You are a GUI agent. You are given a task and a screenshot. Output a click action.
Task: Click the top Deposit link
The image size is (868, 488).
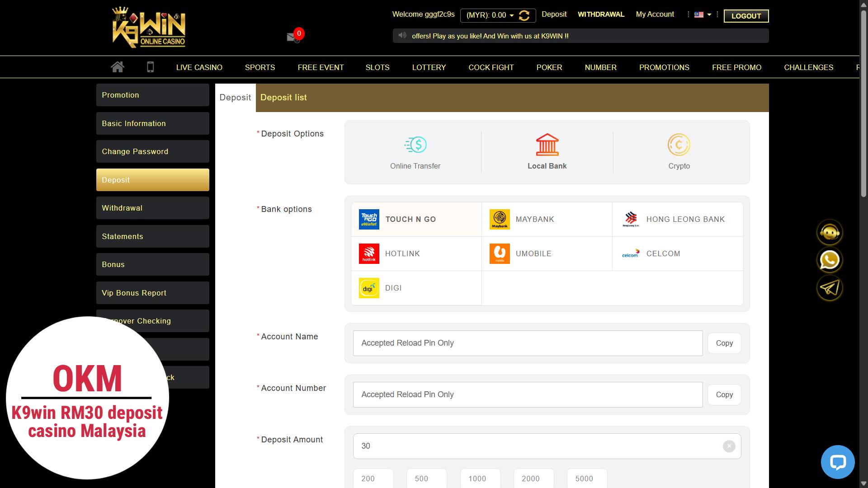click(554, 14)
